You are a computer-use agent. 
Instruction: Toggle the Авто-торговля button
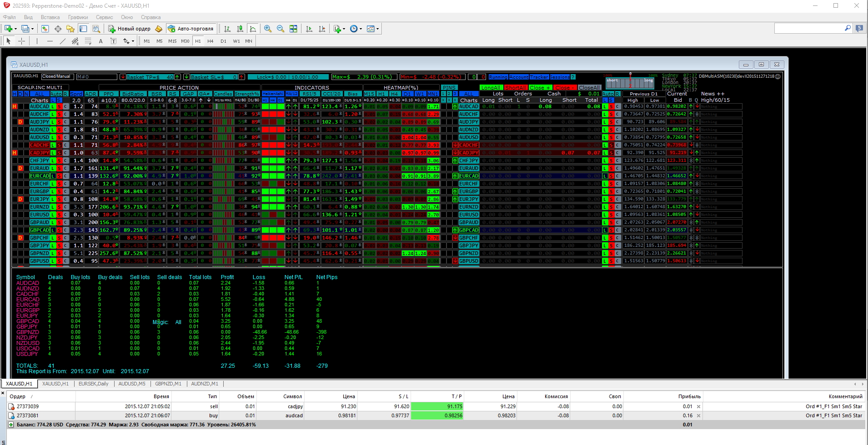tap(191, 29)
